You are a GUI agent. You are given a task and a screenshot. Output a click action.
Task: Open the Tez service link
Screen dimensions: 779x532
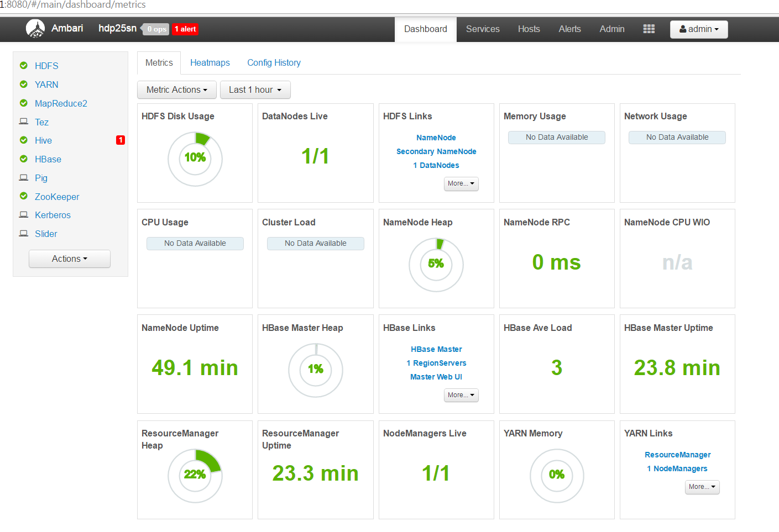point(41,122)
